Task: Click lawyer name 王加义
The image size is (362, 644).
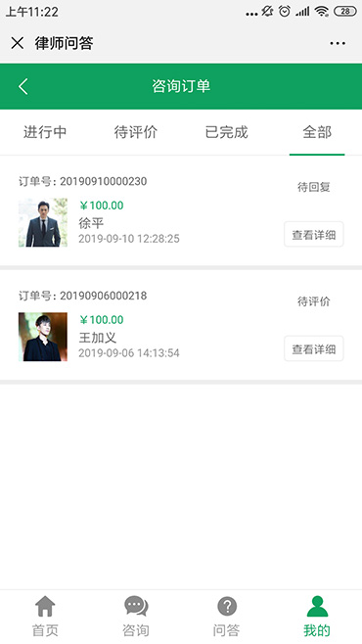Action: pos(98,338)
